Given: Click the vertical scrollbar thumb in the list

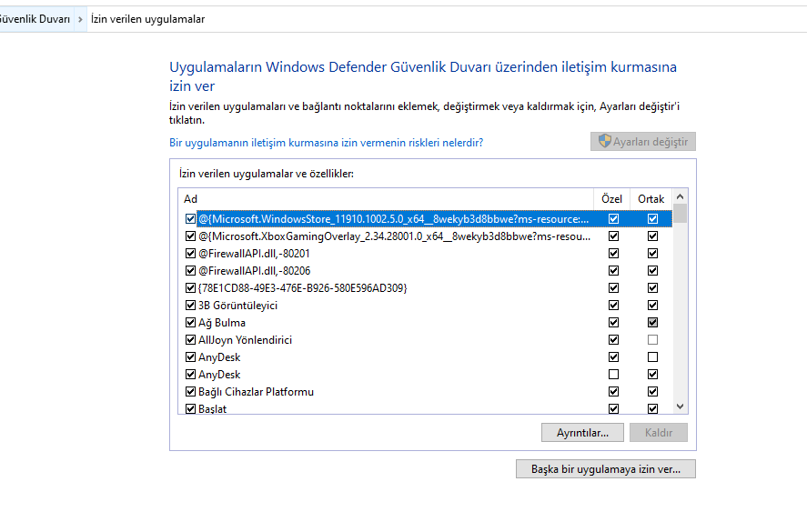Looking at the screenshot, I should pos(680,215).
